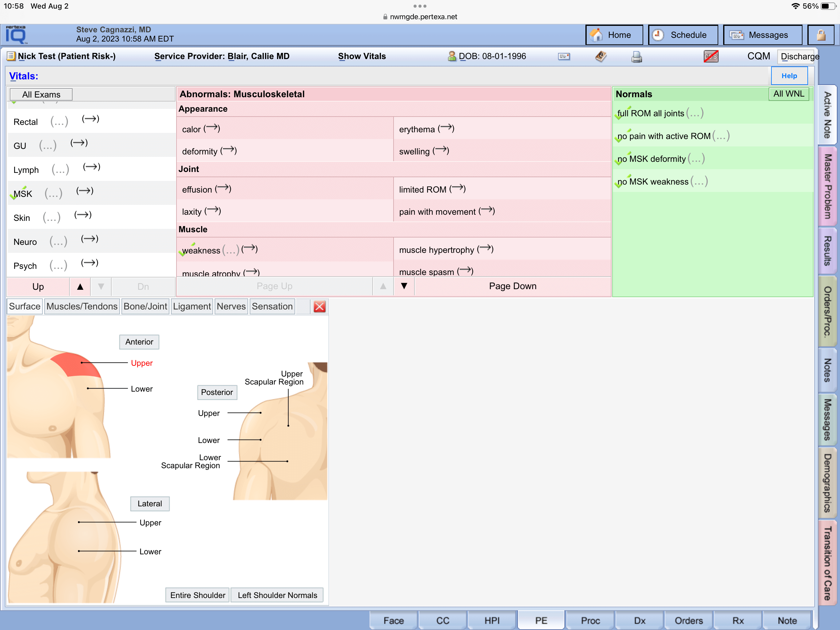
Task: Open the Orders/Proc. side panel tab
Action: point(828,312)
